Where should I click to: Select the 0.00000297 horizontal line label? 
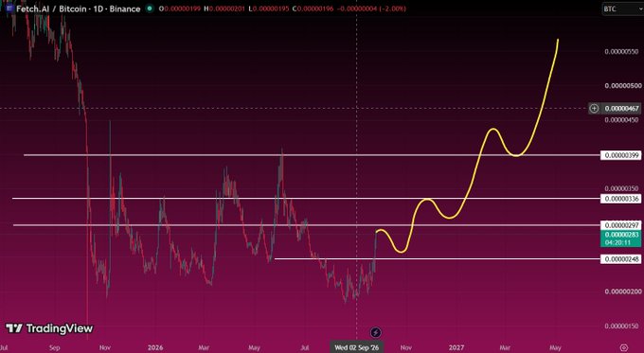point(620,225)
